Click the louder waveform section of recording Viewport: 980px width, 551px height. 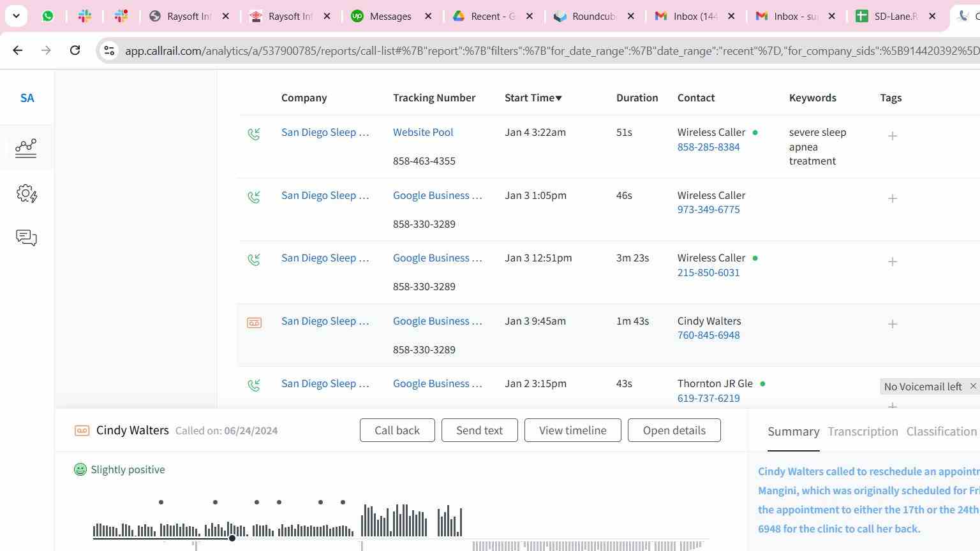(x=411, y=521)
